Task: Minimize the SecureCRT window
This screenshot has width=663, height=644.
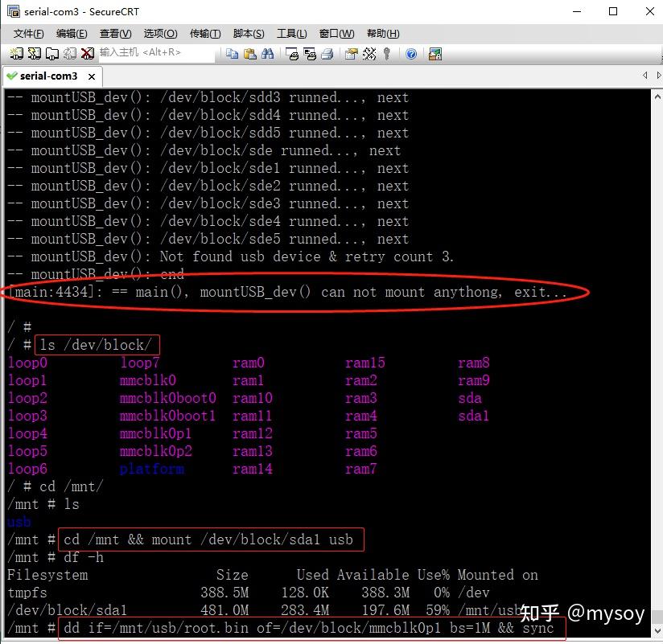Action: 577,11
